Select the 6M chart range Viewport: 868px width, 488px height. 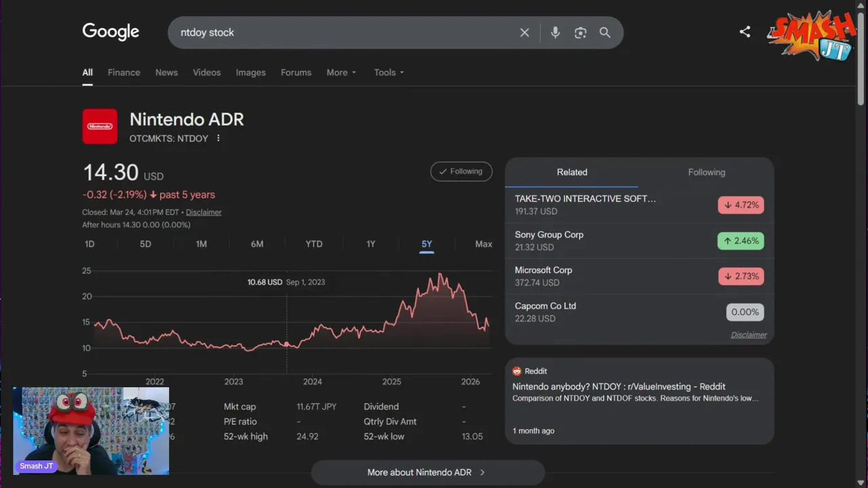(257, 244)
